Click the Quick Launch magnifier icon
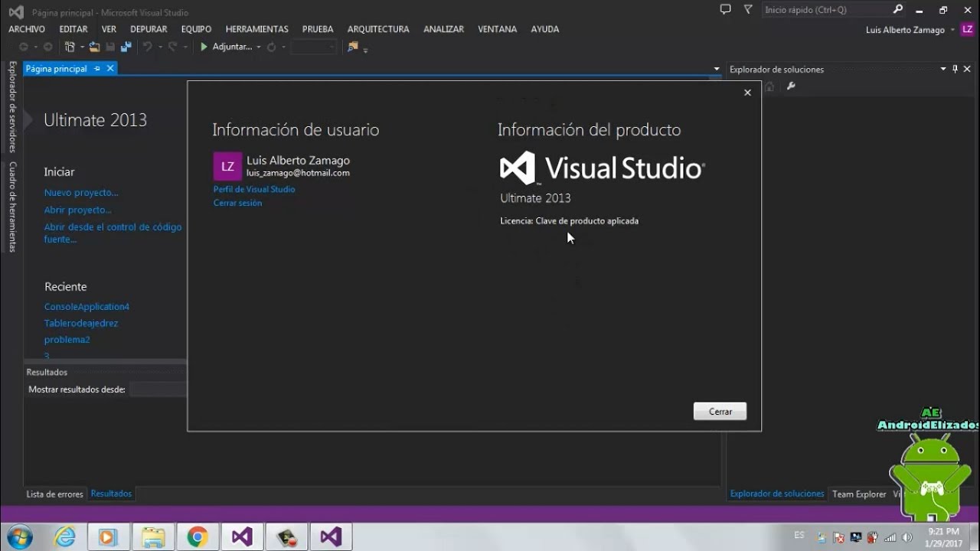980x551 pixels. (x=898, y=10)
